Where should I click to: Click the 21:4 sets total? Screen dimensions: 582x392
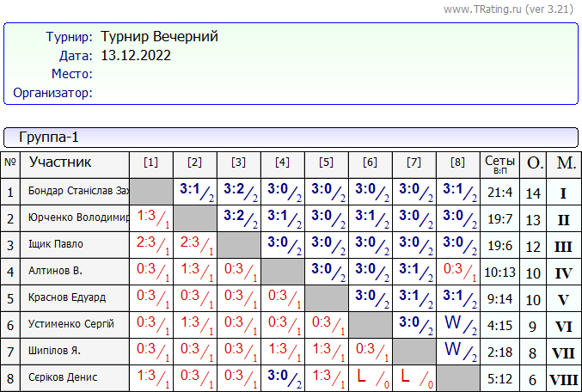click(500, 193)
